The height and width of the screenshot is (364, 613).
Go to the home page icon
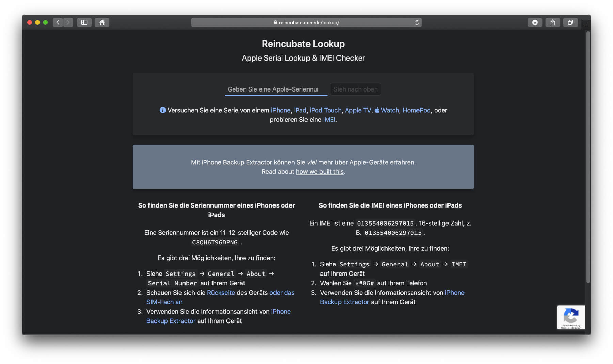tap(102, 22)
